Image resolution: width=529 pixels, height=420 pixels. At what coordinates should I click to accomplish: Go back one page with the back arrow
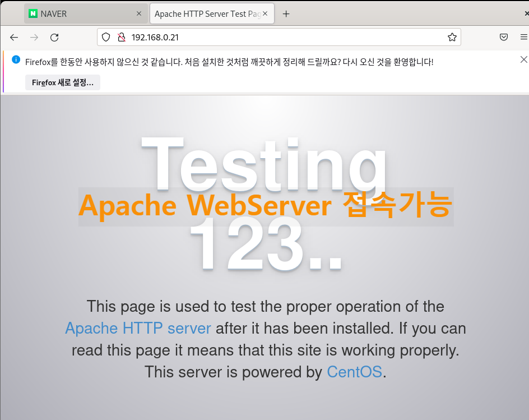click(x=14, y=37)
